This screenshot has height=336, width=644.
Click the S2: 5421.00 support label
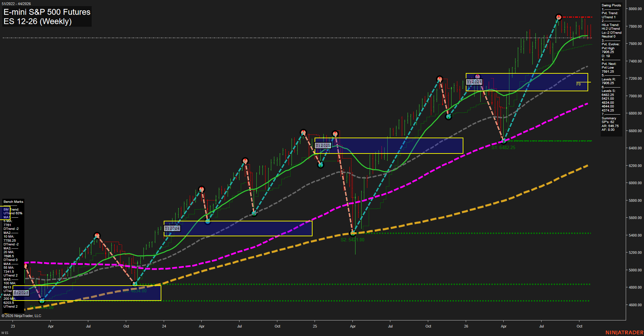pos(352,240)
